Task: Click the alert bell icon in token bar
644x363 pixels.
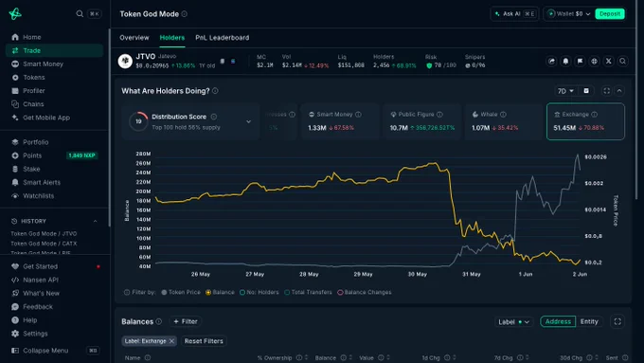Action: (x=565, y=62)
